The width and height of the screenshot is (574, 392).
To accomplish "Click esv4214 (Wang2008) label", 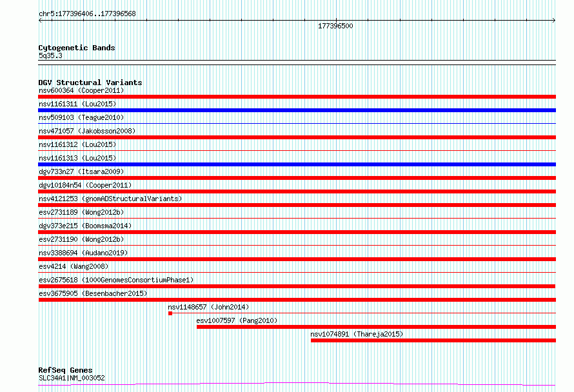I will click(x=74, y=266).
